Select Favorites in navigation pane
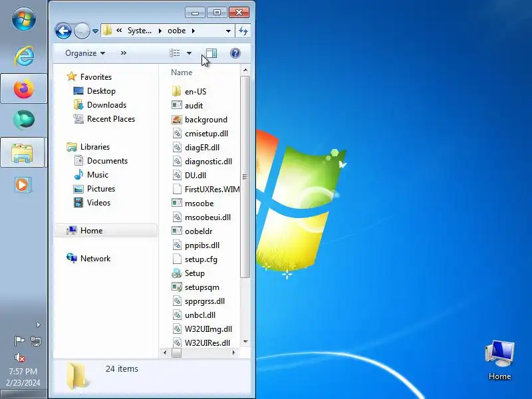 [x=96, y=77]
